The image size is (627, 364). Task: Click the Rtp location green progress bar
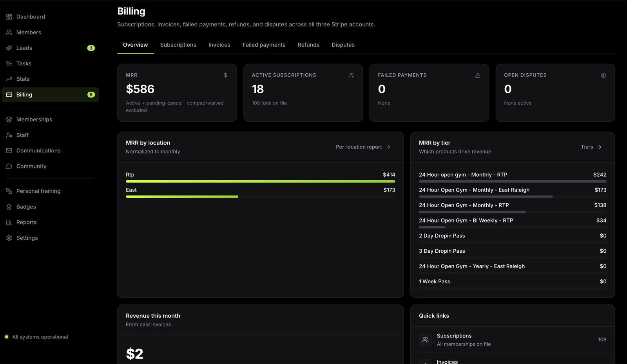point(260,181)
